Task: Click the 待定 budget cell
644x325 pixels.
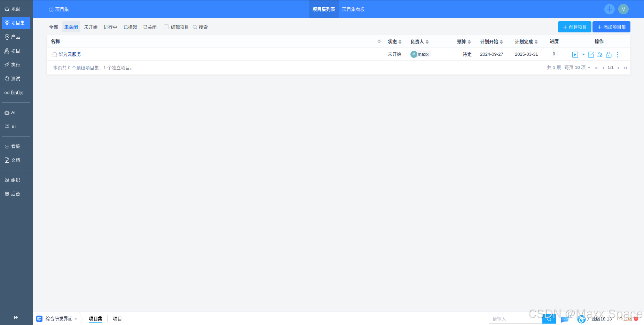Action: click(x=467, y=54)
